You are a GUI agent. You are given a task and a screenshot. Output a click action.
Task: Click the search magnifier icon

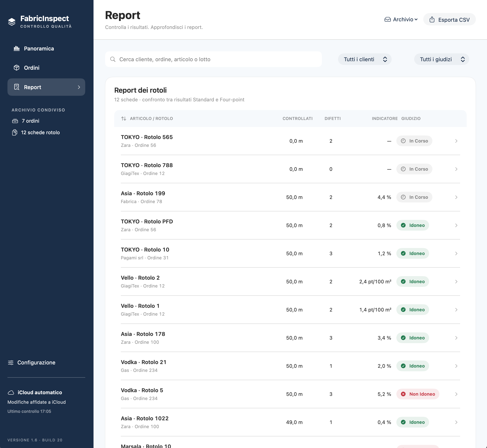[113, 59]
